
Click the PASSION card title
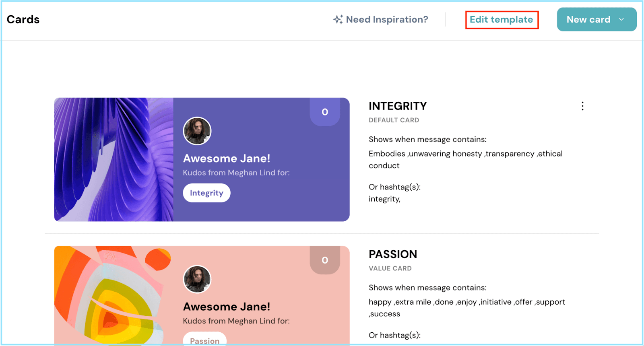pos(393,254)
